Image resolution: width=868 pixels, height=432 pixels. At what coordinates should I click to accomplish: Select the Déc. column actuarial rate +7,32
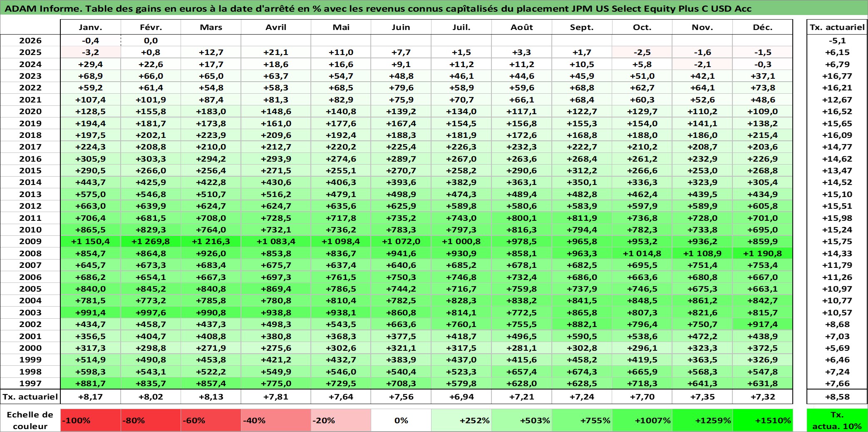coord(763,397)
